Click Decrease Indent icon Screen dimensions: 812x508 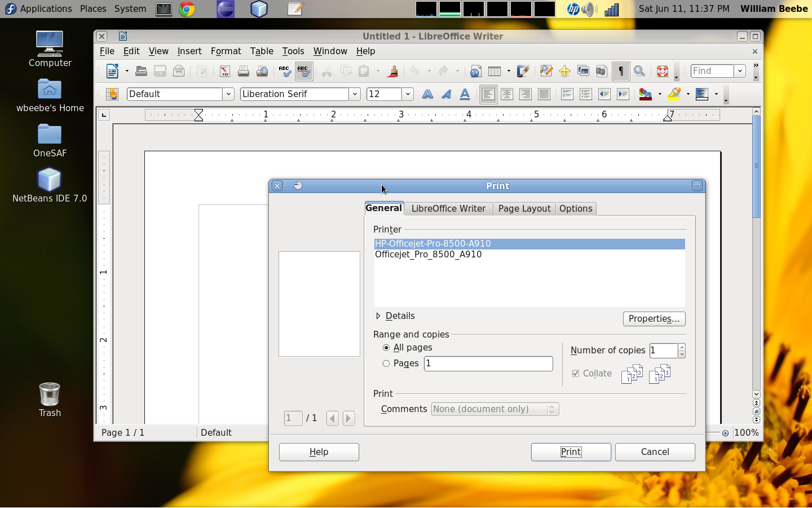pyautogui.click(x=604, y=94)
